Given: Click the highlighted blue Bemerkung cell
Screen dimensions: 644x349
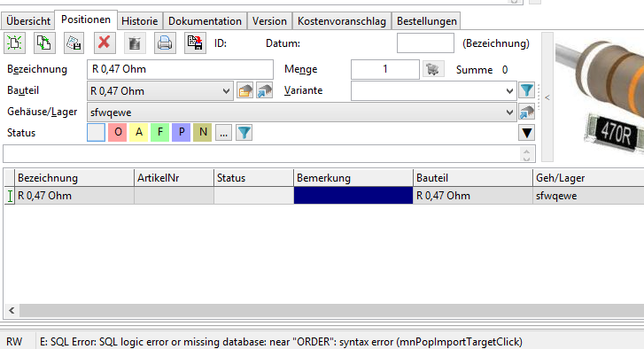Looking at the screenshot, I should pyautogui.click(x=353, y=196).
